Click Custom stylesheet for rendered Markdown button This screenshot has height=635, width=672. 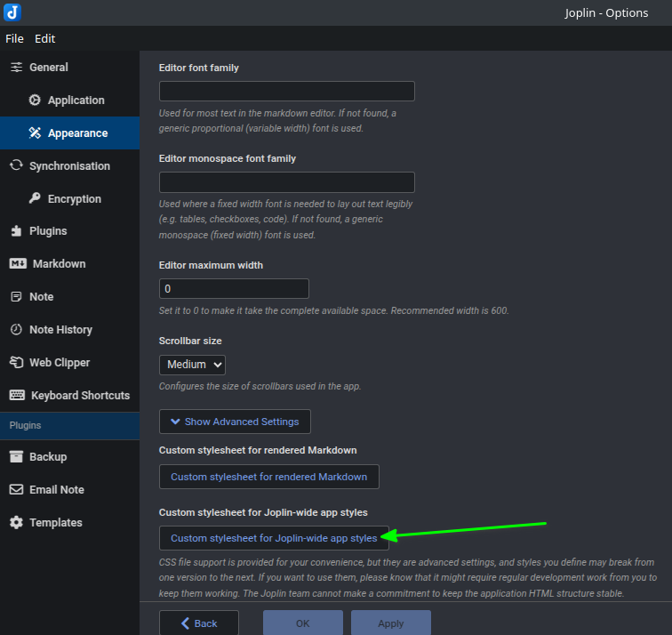point(269,477)
